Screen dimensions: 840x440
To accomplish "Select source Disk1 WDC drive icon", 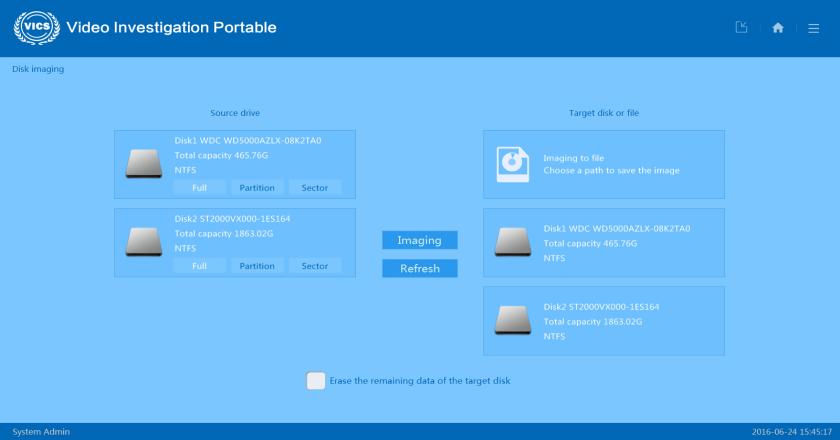I will [x=144, y=163].
